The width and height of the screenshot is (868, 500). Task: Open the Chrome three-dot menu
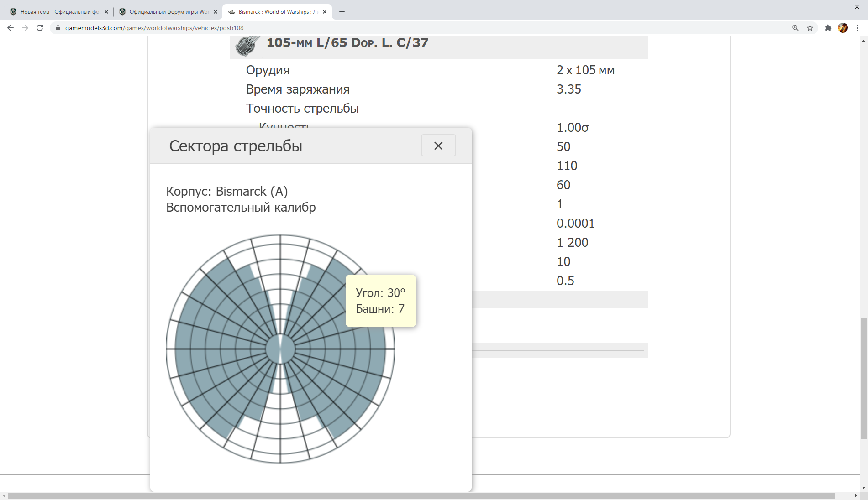857,28
